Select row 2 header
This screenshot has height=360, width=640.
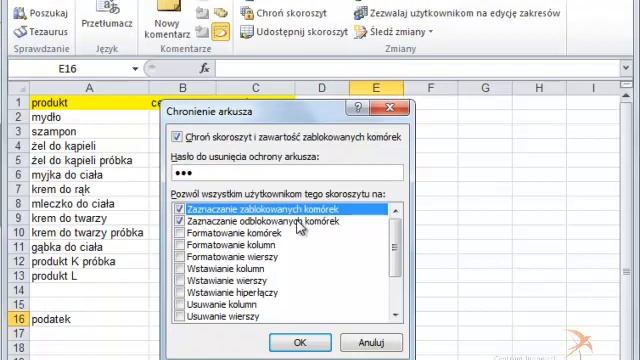[19, 117]
